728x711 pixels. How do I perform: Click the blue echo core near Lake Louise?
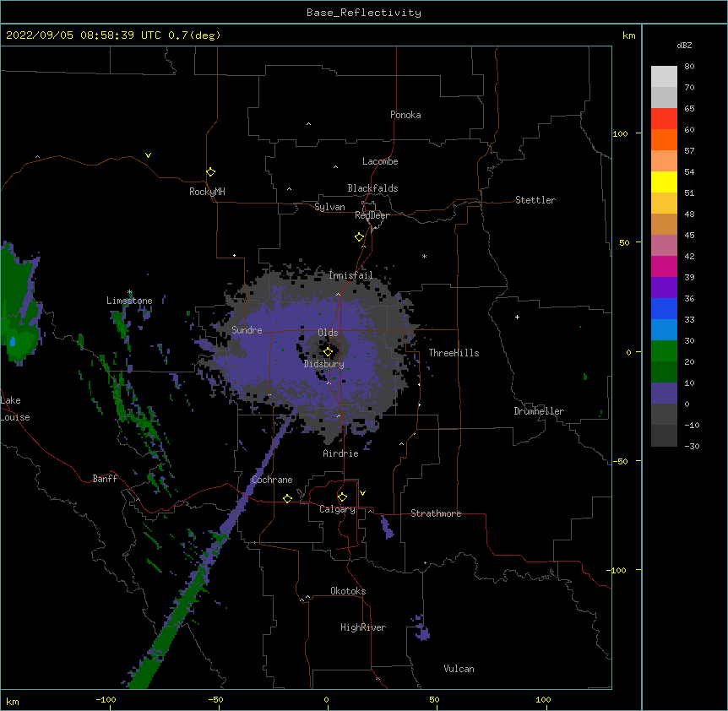coord(13,342)
